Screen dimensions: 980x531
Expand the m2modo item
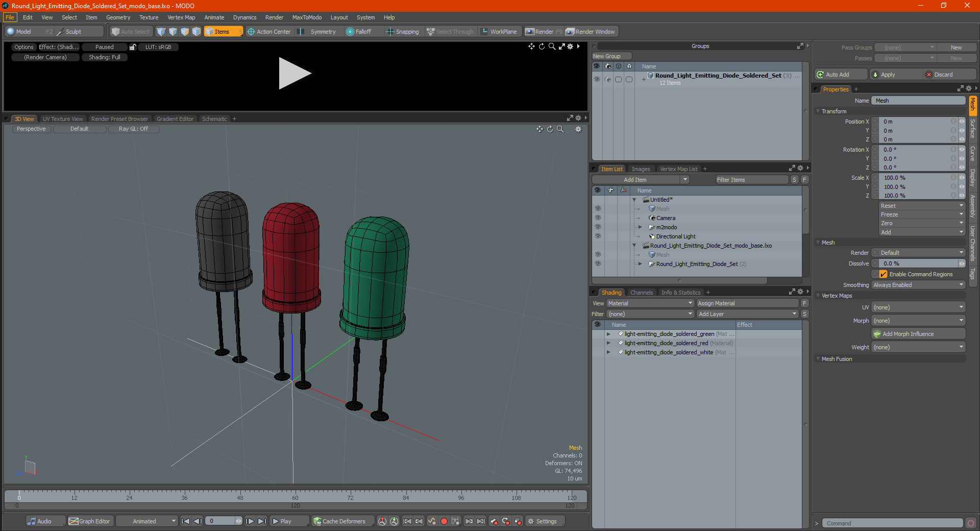pyautogui.click(x=640, y=227)
